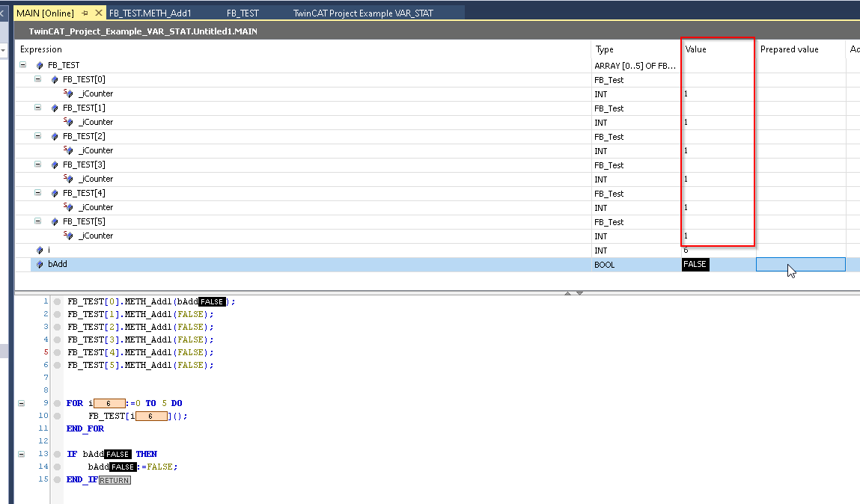
Task: Close the MAIN [Online] tab
Action: 99,13
